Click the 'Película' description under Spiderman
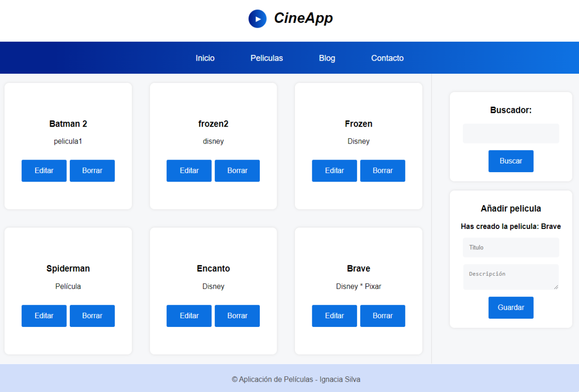 coord(68,286)
